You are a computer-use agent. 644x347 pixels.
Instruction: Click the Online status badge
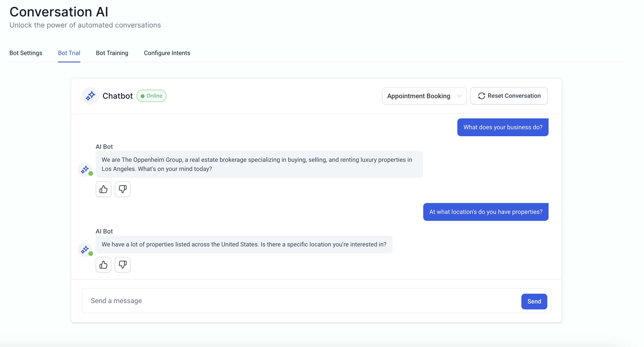click(151, 96)
